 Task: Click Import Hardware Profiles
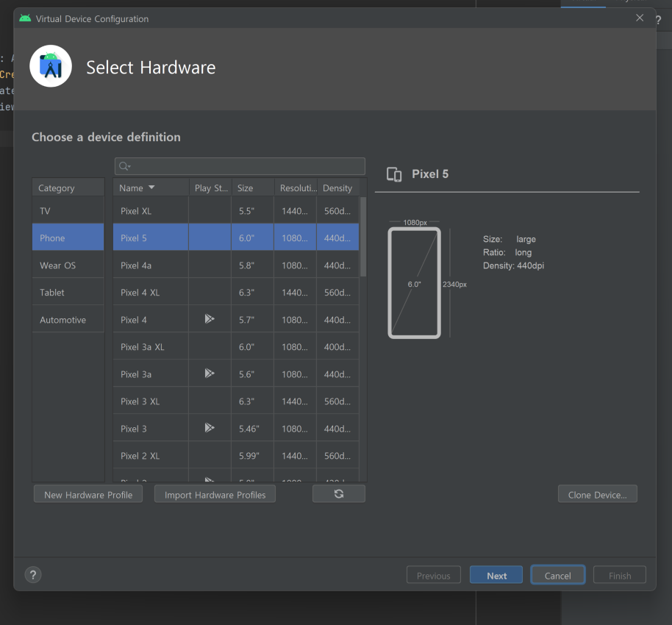coord(215,494)
